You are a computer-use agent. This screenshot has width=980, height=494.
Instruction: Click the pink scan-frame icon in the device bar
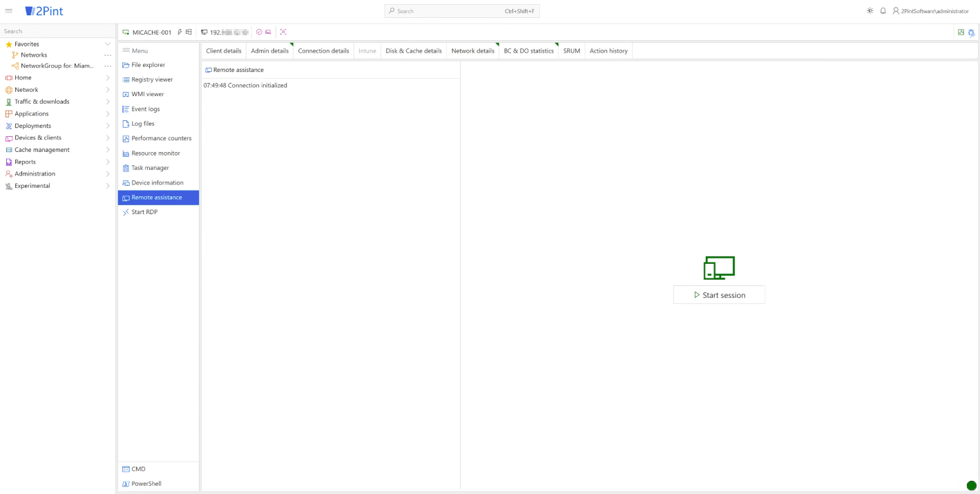[x=283, y=32]
